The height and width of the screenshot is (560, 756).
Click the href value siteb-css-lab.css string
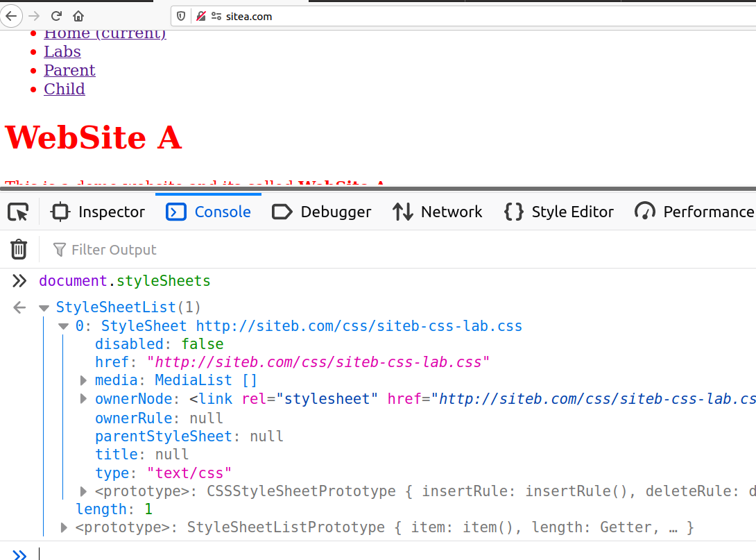coord(318,362)
